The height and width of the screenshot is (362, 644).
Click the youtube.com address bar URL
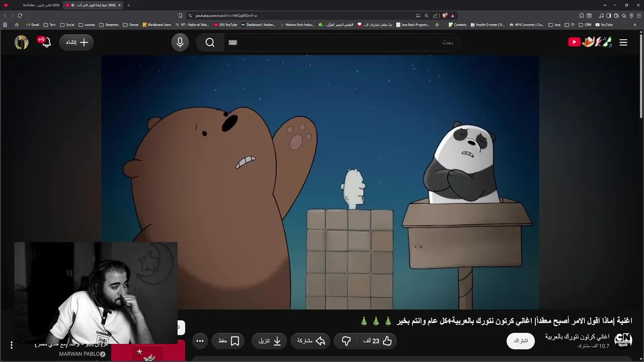click(226, 16)
